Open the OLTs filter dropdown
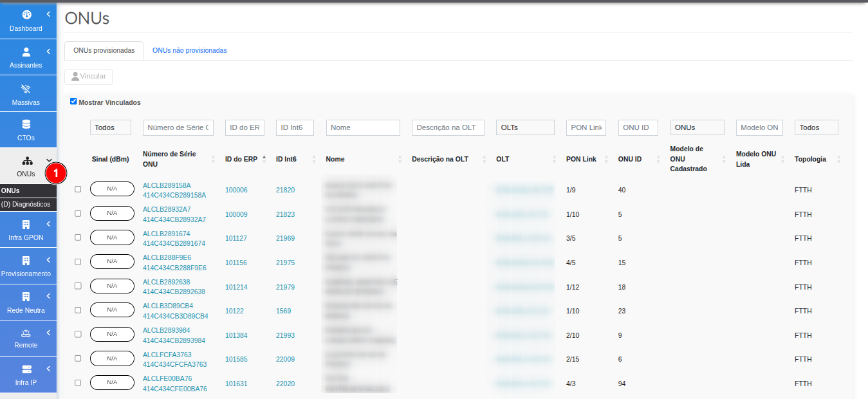 (525, 127)
